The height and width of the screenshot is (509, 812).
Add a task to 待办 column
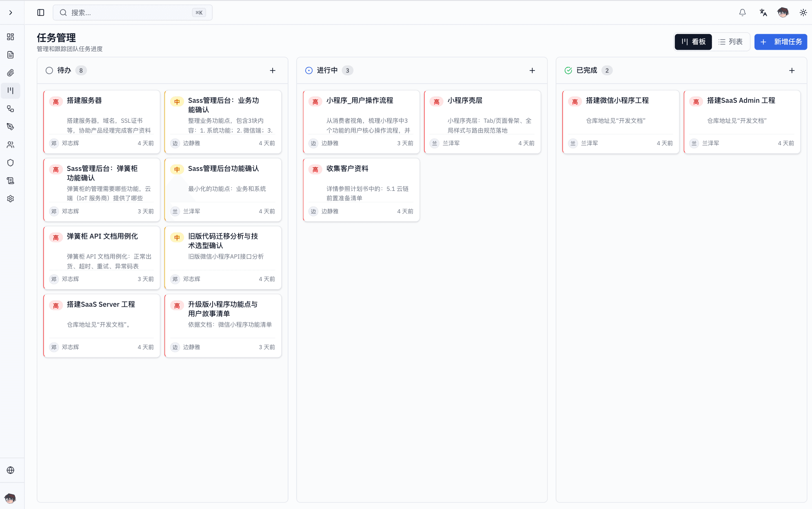(273, 71)
